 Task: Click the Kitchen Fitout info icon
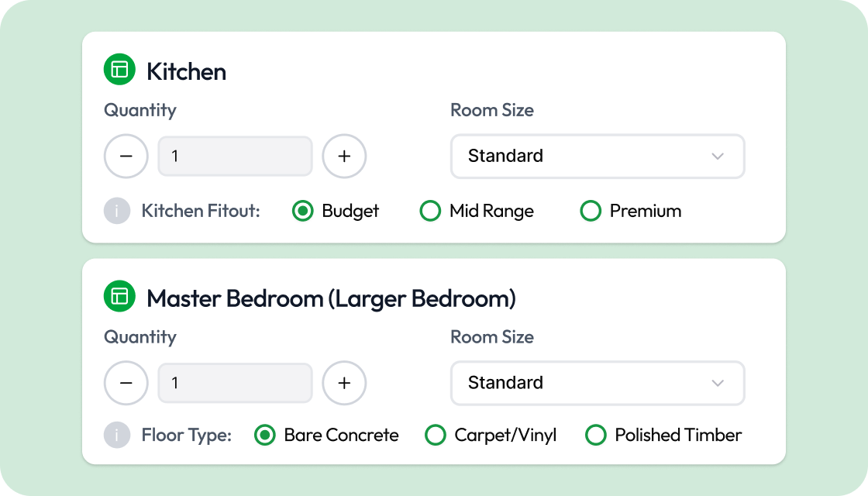(117, 211)
